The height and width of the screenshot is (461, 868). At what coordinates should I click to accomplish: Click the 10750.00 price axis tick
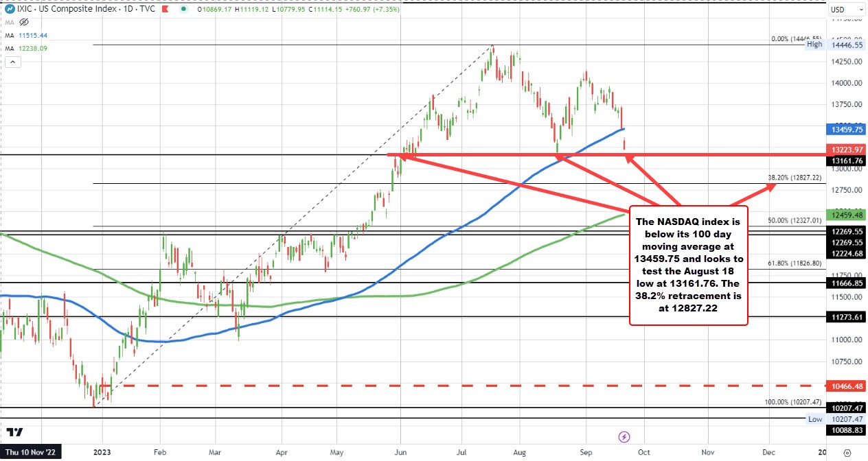(847, 361)
